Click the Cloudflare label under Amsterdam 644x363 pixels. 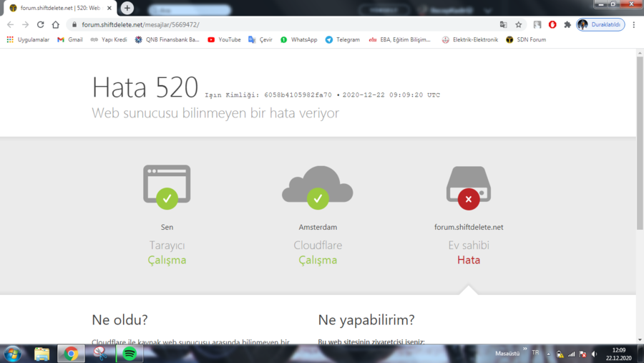point(318,245)
